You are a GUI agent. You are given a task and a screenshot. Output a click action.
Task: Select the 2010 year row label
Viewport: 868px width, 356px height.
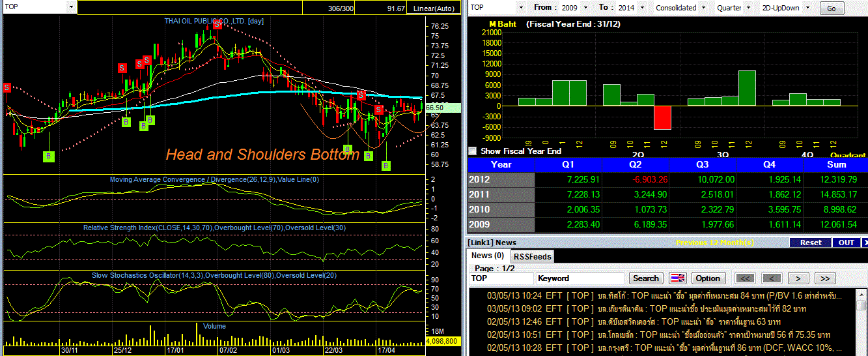tap(501, 210)
